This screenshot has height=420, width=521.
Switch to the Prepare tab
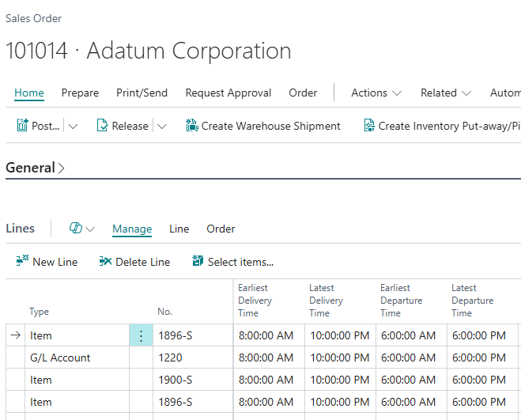(x=80, y=93)
